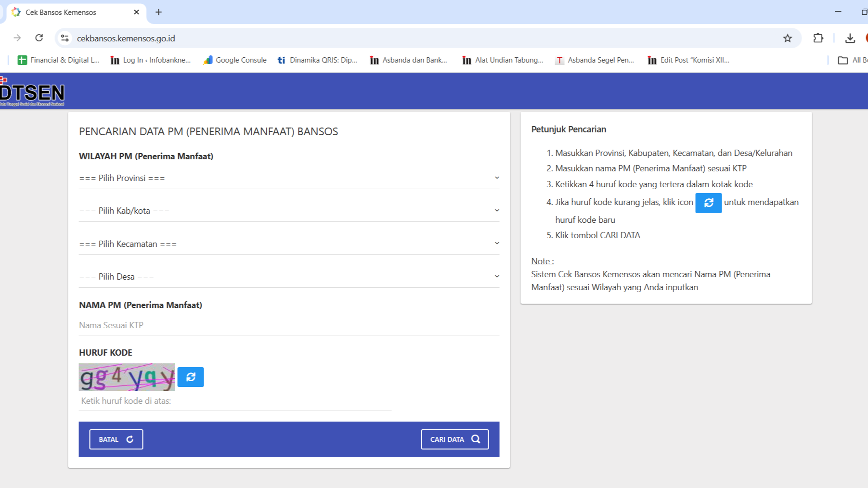Open the Financial & Digital bookmark
This screenshot has width=868, height=488.
(58, 60)
